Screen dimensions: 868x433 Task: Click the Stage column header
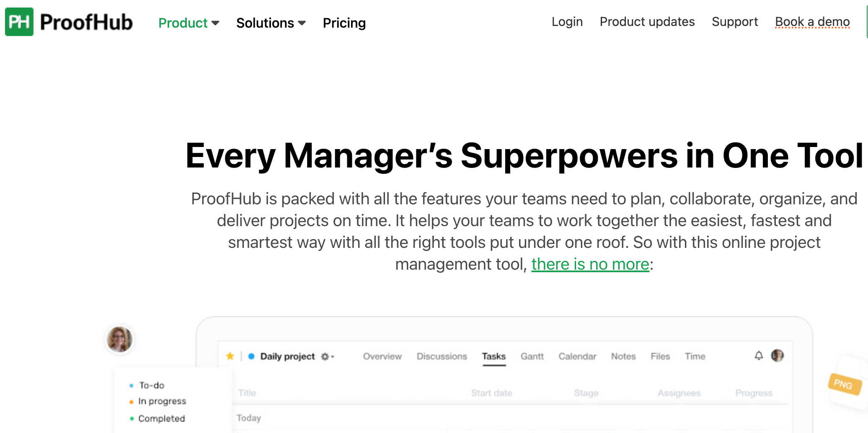pyautogui.click(x=586, y=393)
